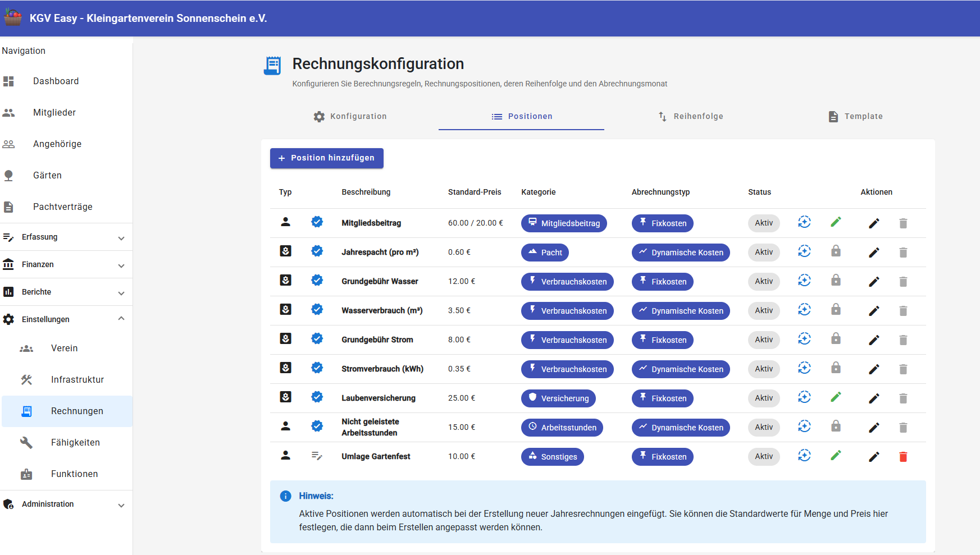Viewport: 980px width, 555px height.
Task: Toggle the Aktiv status of Umlage Gartenfest
Action: tap(764, 456)
